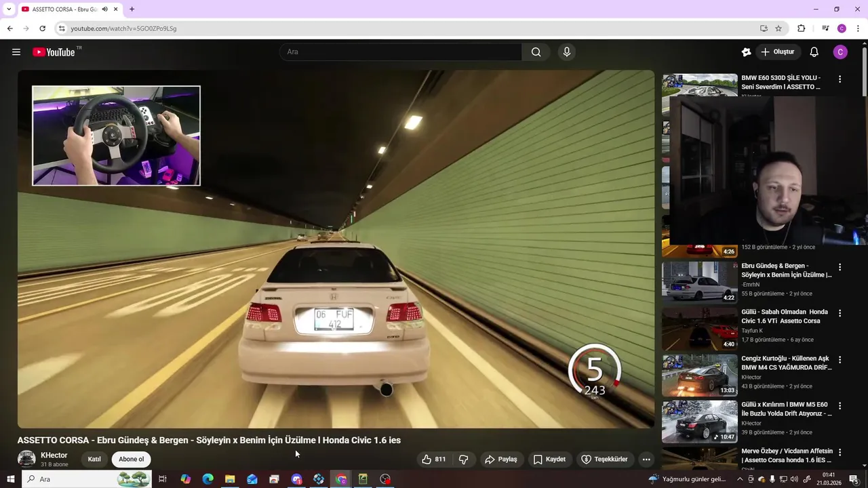Install app icon in the address bar

[x=764, y=28]
